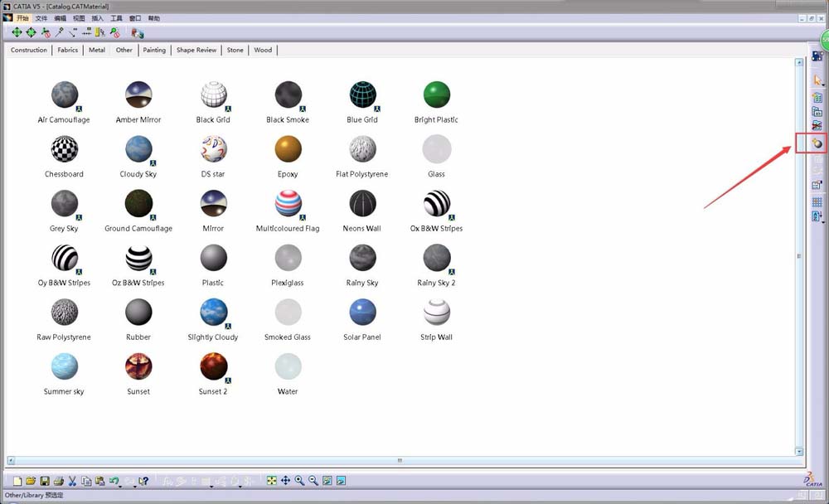
Task: Open the dropdown arrow under the Select arrow tool
Action: click(823, 85)
